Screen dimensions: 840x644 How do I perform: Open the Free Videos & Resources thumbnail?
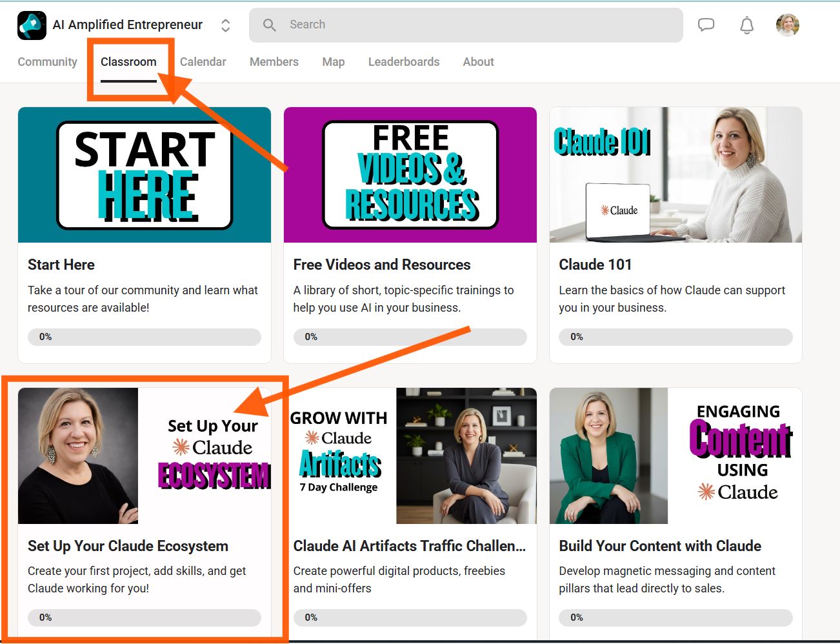pos(410,175)
